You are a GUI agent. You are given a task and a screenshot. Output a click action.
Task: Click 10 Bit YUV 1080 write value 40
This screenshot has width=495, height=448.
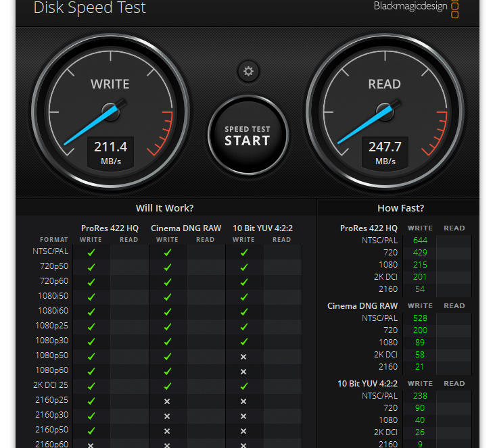point(420,420)
